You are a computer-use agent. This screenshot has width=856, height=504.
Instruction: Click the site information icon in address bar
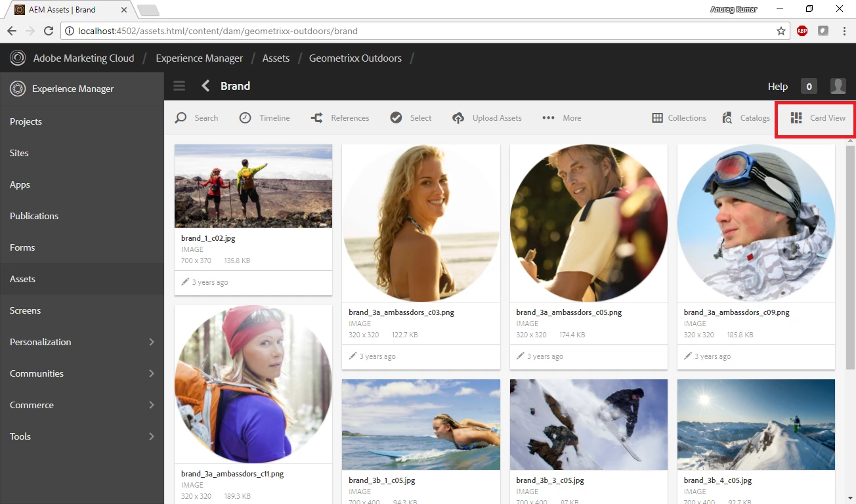pos(70,31)
